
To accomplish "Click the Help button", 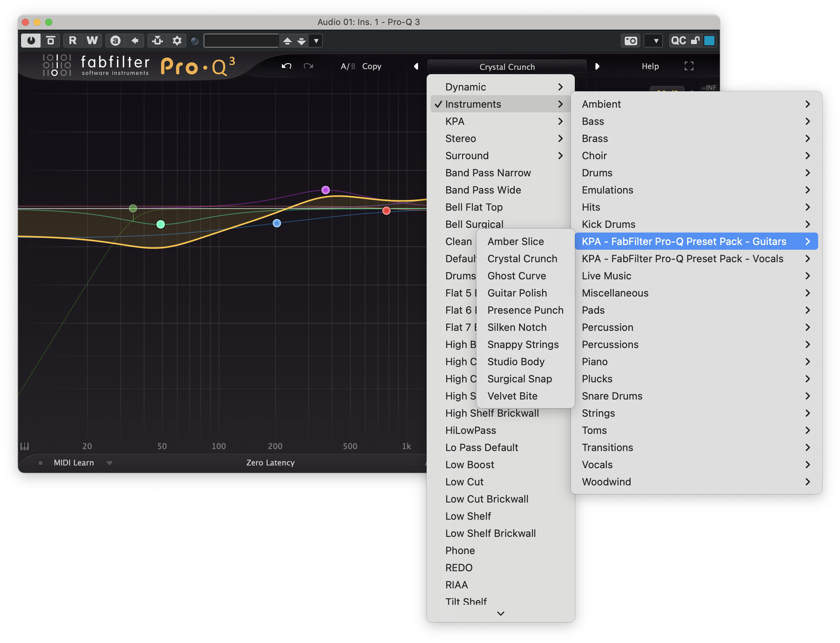I will (x=650, y=66).
